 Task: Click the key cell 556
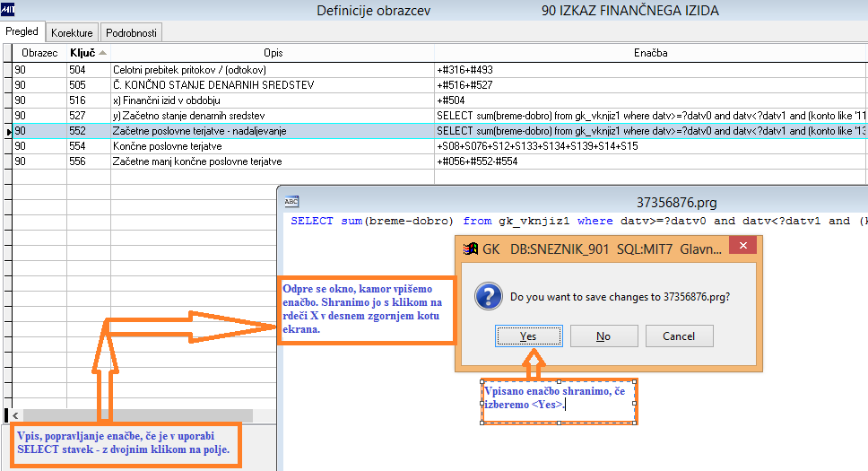[89, 161]
